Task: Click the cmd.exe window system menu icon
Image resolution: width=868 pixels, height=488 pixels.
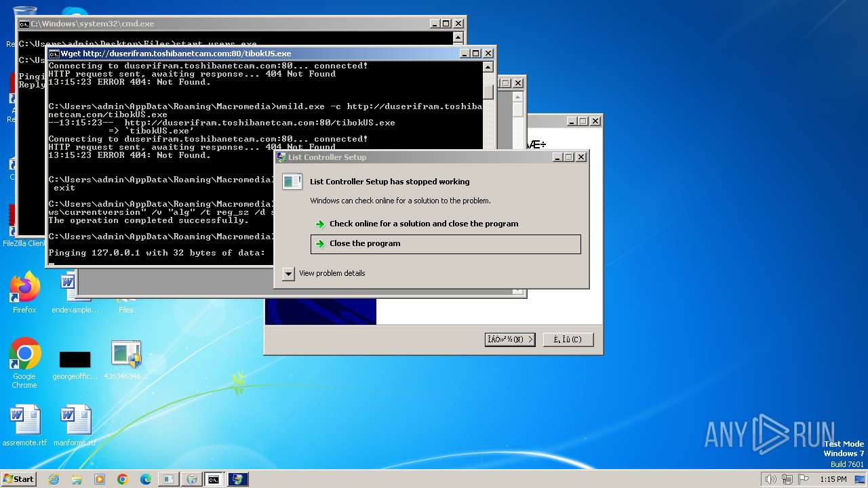Action: (24, 24)
